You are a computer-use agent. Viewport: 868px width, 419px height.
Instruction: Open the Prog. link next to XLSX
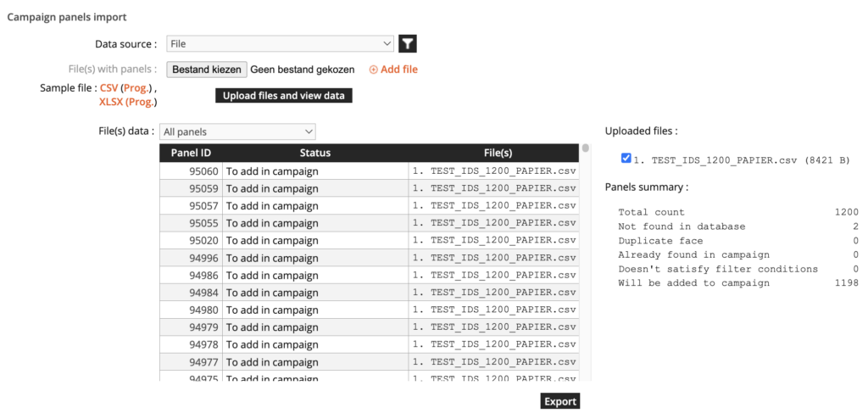pyautogui.click(x=140, y=103)
